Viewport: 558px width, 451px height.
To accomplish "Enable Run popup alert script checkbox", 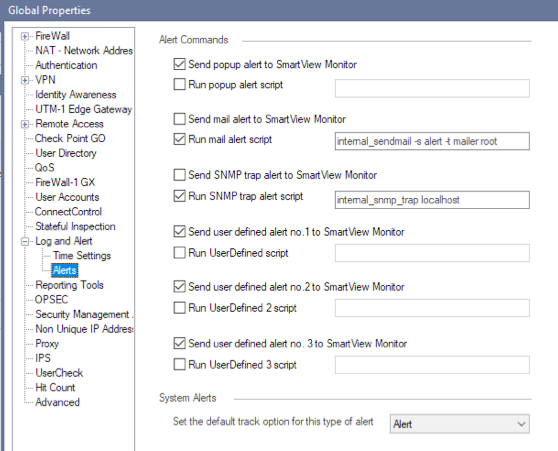I will pyautogui.click(x=179, y=84).
